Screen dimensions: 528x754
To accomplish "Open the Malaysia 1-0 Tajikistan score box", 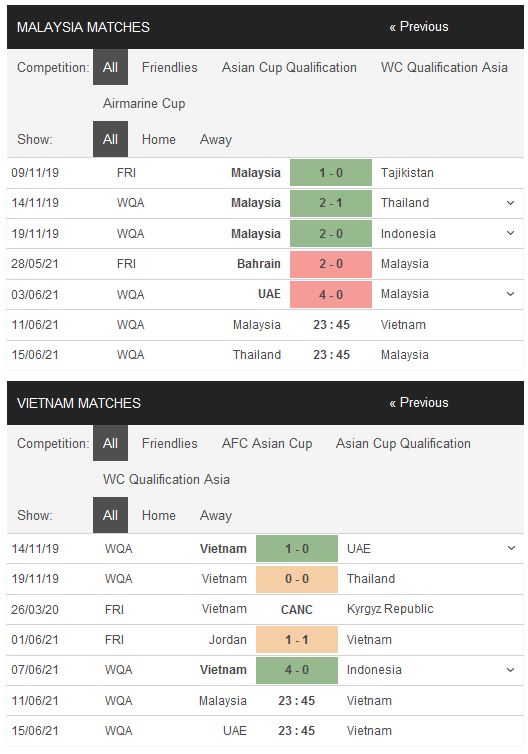I will 331,173.
